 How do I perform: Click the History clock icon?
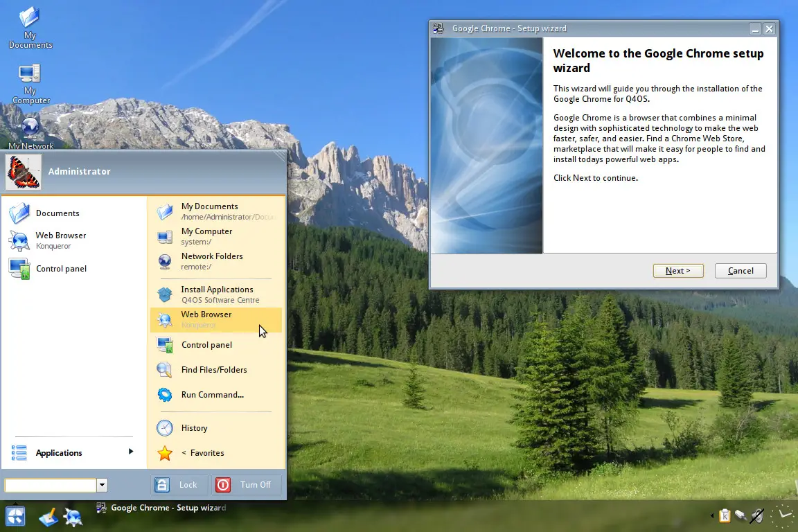pos(165,428)
